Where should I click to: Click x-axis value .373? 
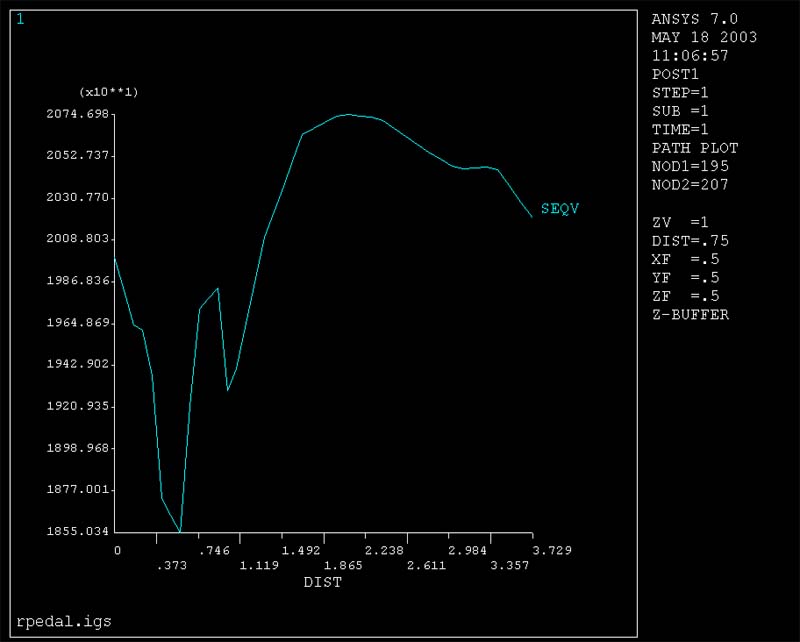point(172,565)
